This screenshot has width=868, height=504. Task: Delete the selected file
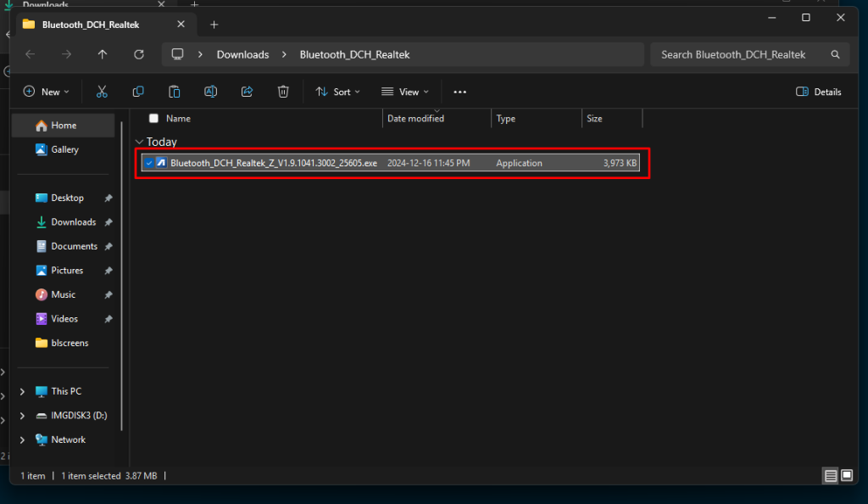283,91
